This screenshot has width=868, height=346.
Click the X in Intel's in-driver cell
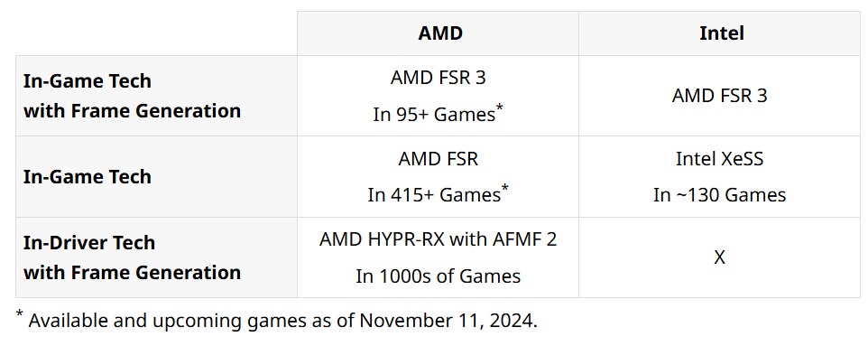pyautogui.click(x=720, y=257)
